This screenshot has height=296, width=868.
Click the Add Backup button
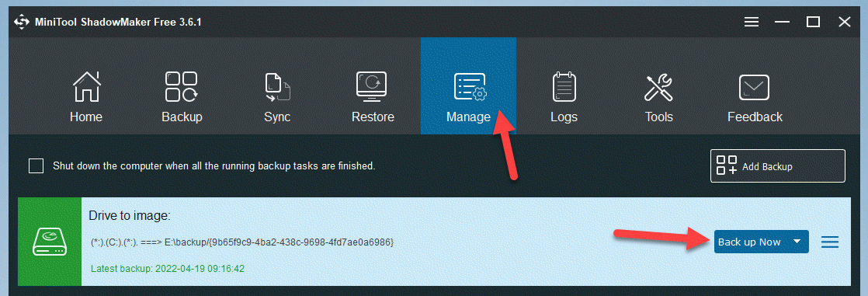point(778,165)
